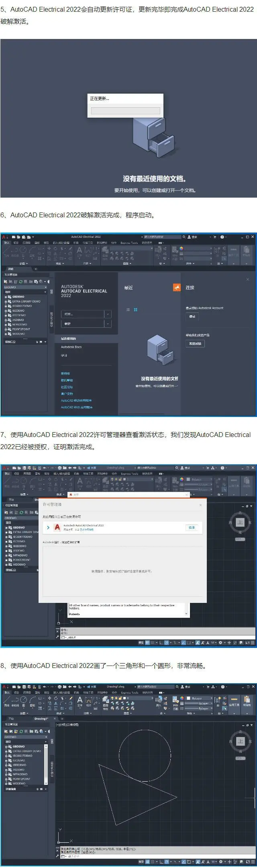
Task: Open Express Tools ribbon tab on start screen
Action: (x=129, y=243)
